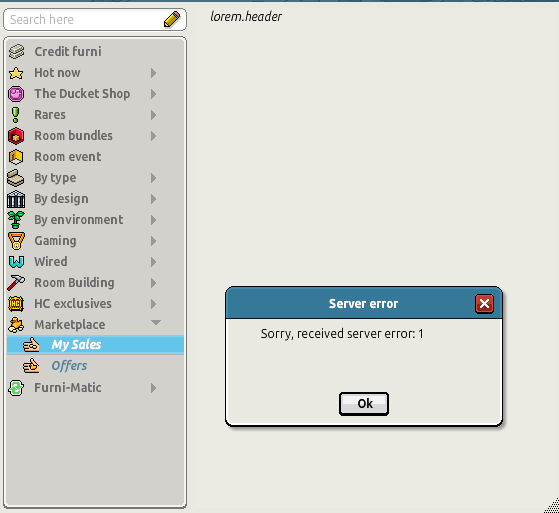Image resolution: width=559 pixels, height=513 pixels.
Task: Open the Wired category label
Action: (51, 262)
